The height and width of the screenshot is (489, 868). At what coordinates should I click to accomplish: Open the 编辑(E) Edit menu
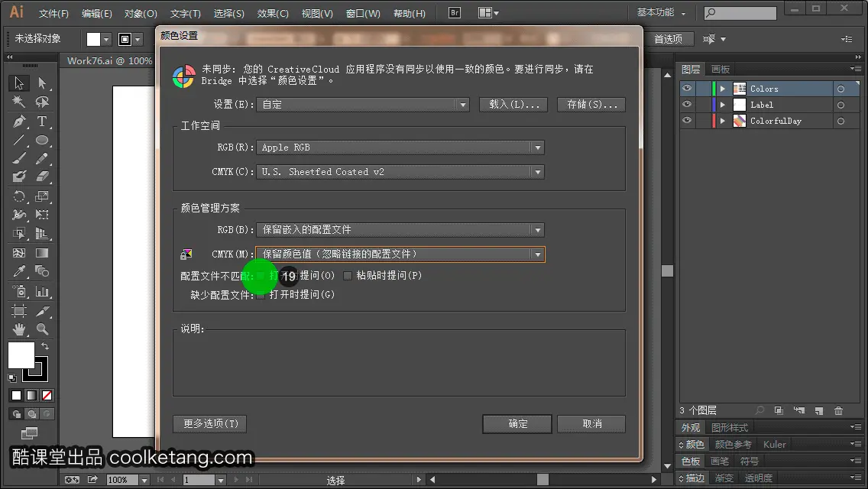tap(97, 13)
